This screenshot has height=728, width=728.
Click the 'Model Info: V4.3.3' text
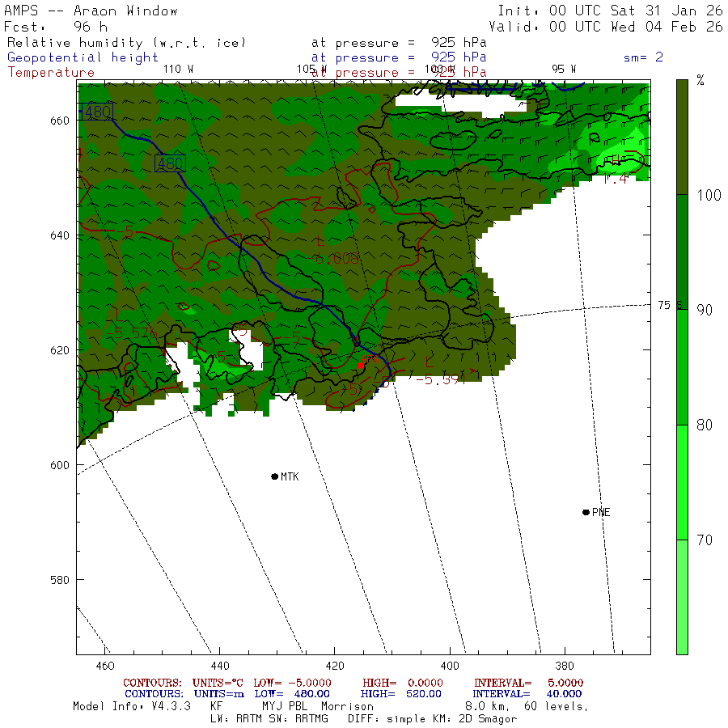(132, 706)
